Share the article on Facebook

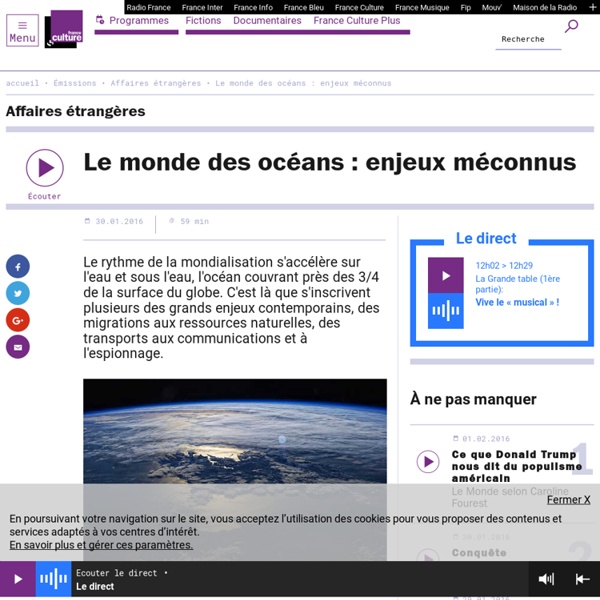(18, 266)
